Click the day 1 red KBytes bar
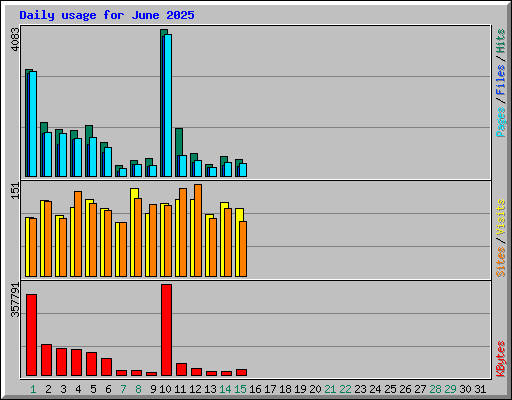Viewport: 512px width, 400px height. tap(31, 335)
